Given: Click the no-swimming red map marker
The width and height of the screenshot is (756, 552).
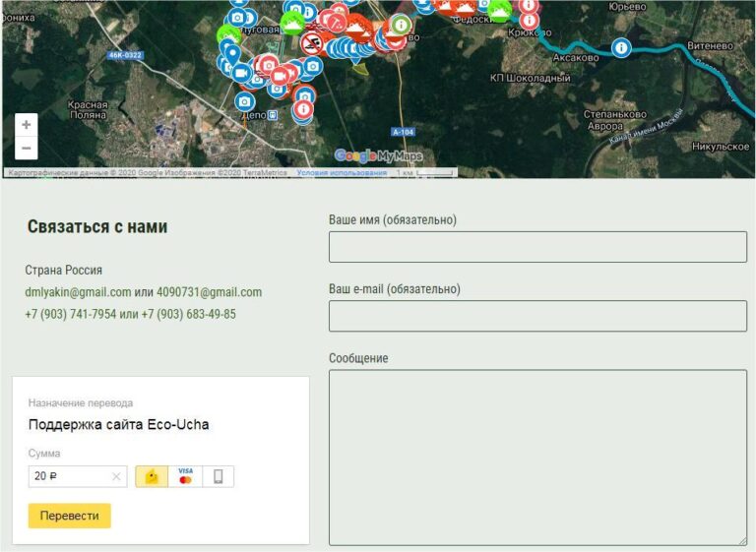Looking at the screenshot, I should click(x=312, y=42).
